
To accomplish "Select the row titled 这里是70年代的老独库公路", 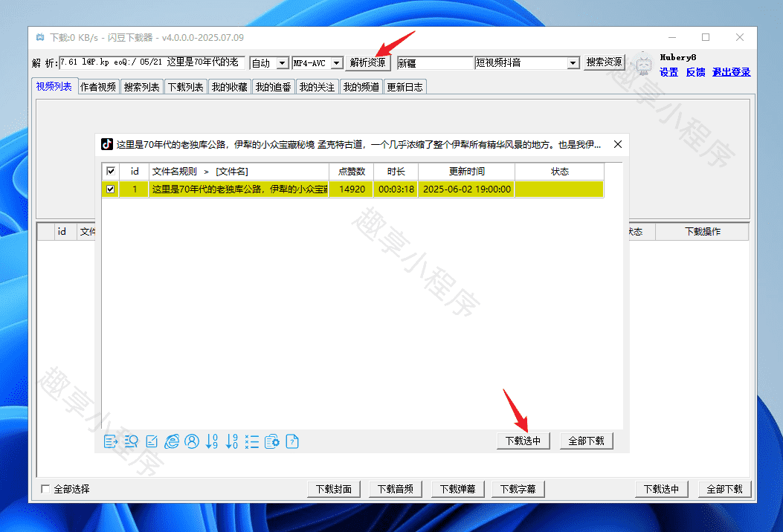I will (352, 189).
